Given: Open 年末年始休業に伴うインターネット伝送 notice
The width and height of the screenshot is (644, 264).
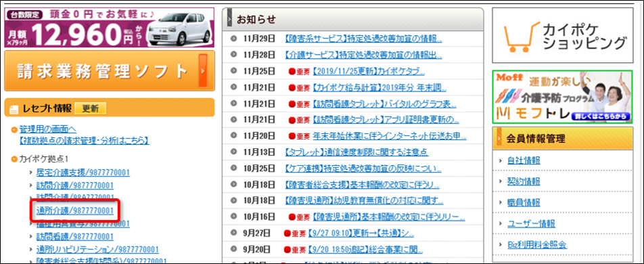Looking at the screenshot, I should (x=390, y=135).
